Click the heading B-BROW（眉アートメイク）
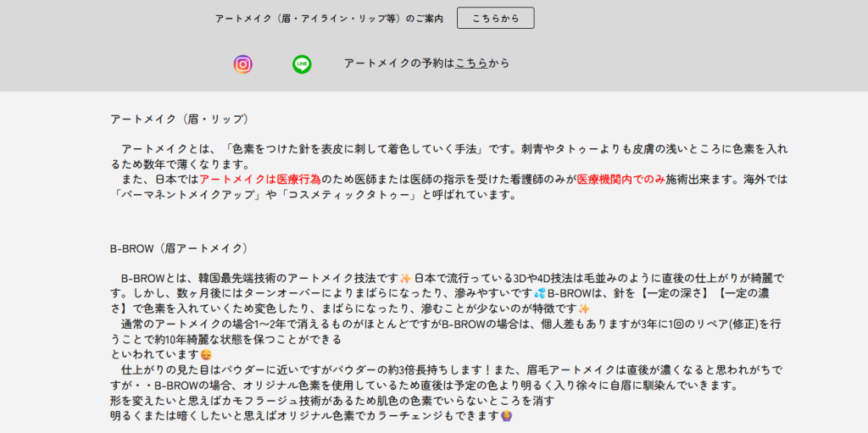Image resolution: width=868 pixels, height=433 pixels. click(179, 248)
